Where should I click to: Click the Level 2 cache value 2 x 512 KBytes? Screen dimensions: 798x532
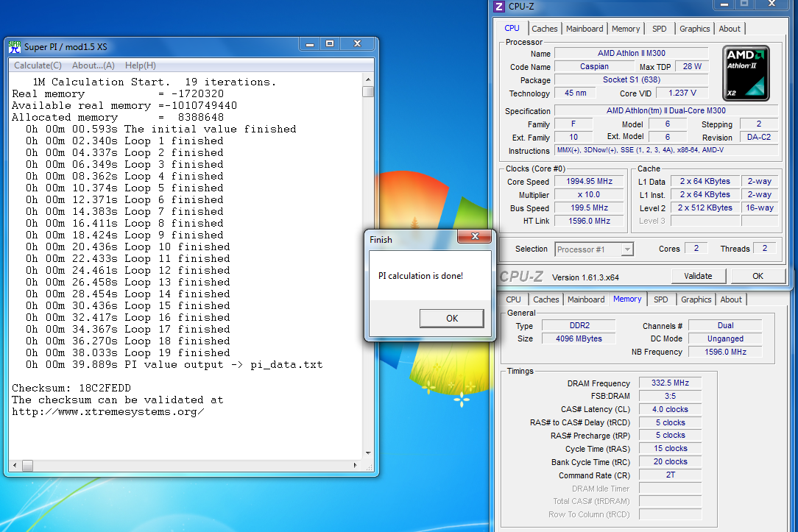(x=705, y=208)
